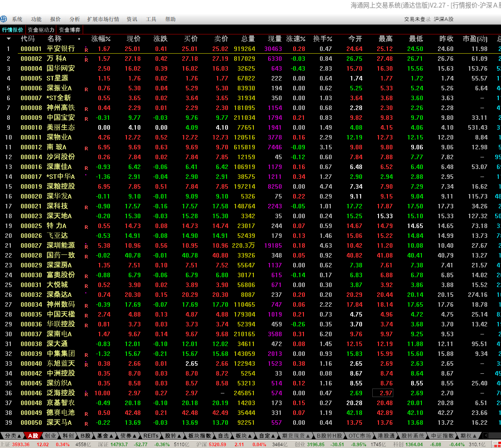Select the REITs bottom tab
The image size is (501, 448).
[x=151, y=435]
